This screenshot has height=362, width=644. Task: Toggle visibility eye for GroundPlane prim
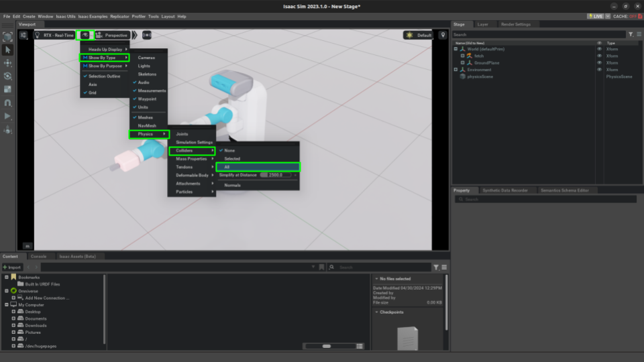coord(599,63)
